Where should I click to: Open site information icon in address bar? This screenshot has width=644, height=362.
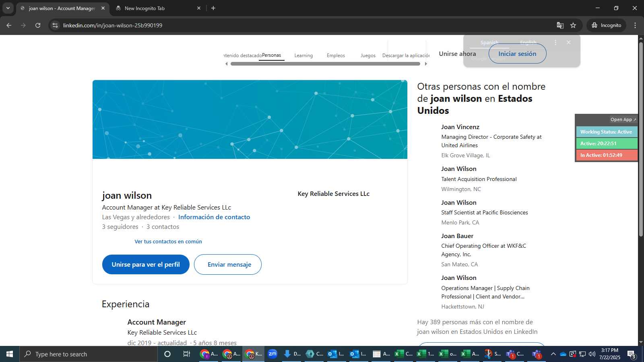tap(55, 25)
